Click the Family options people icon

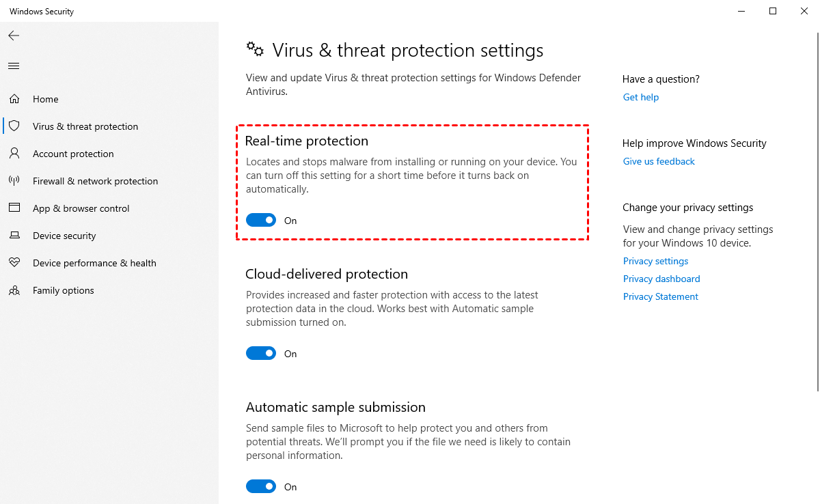[14, 290]
